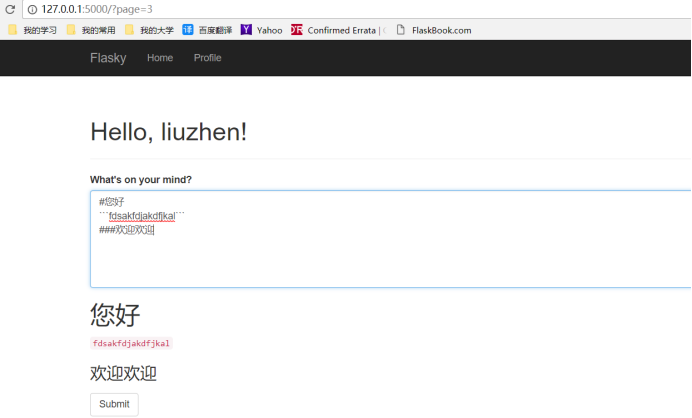Submit the post with the Submit button

[114, 404]
